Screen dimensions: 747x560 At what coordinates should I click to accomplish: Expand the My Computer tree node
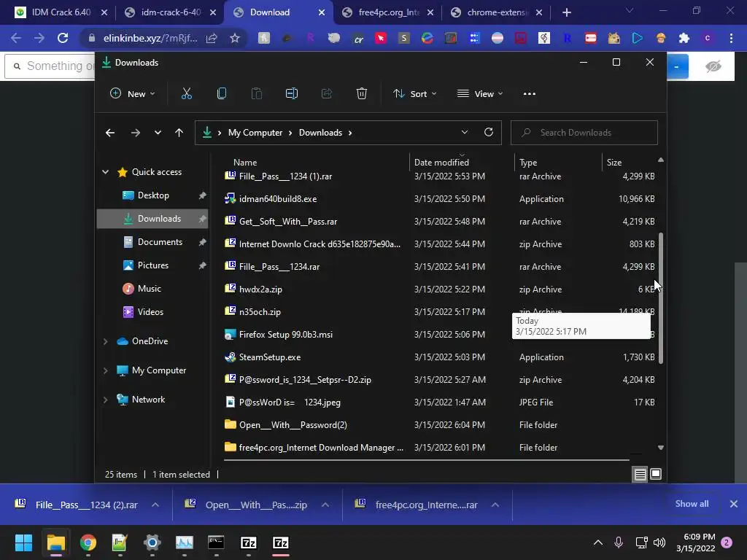pyautogui.click(x=105, y=370)
